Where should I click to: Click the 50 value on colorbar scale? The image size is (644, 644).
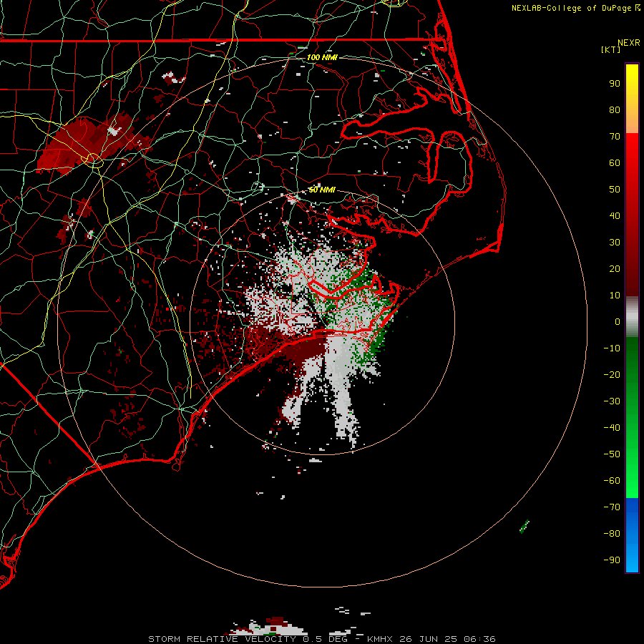tap(615, 190)
